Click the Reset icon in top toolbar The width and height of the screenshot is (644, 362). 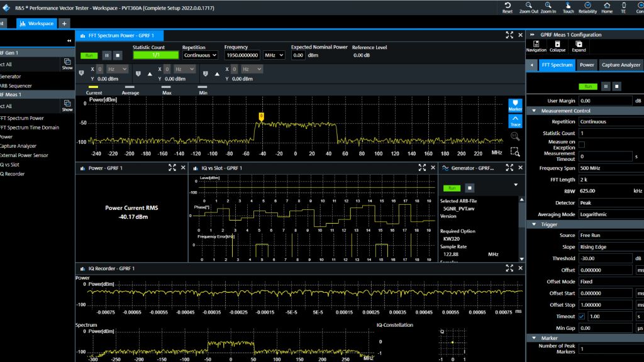pyautogui.click(x=507, y=8)
